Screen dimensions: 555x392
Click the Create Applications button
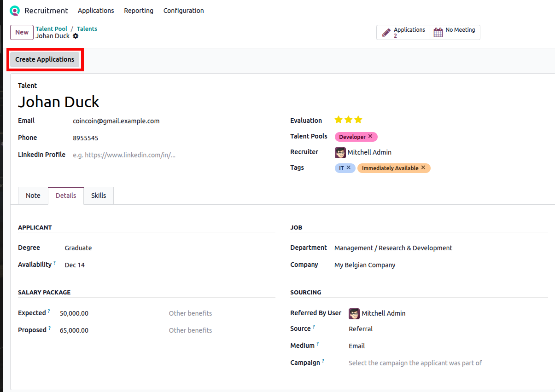[45, 59]
